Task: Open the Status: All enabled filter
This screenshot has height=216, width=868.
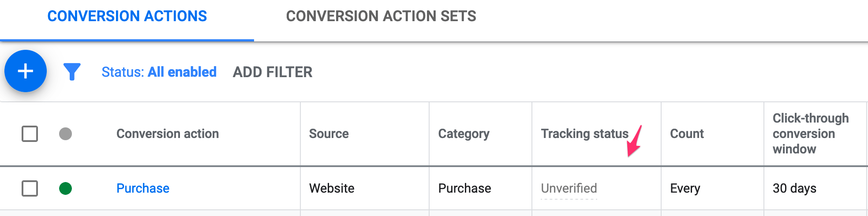Action: (x=159, y=72)
